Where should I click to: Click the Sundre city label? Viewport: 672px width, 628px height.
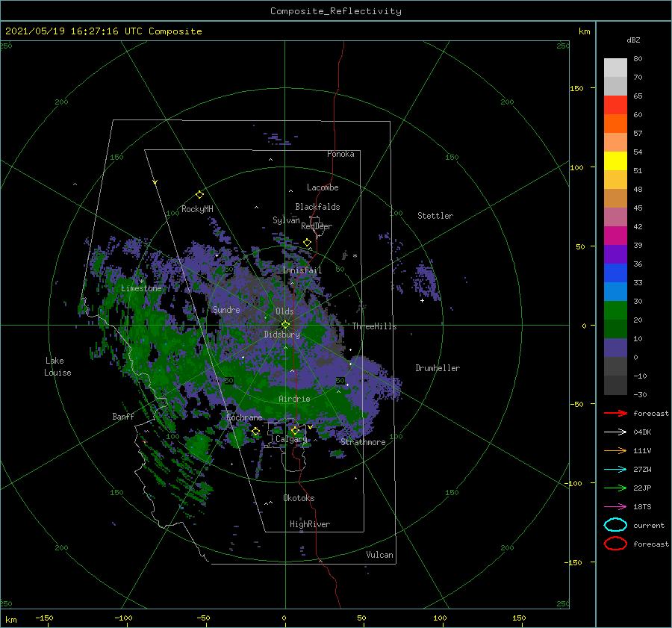[226, 309]
